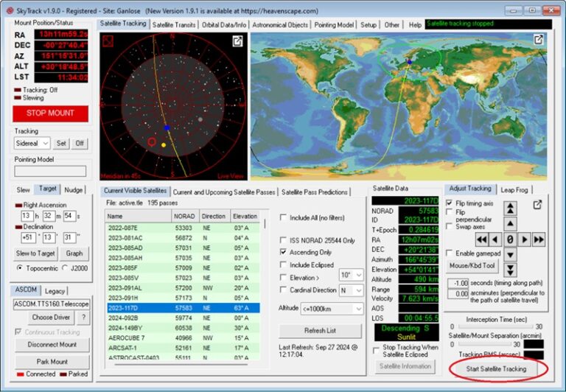Open Satellite Pass Predictions tab
This screenshot has height=392, width=566.
pos(315,192)
